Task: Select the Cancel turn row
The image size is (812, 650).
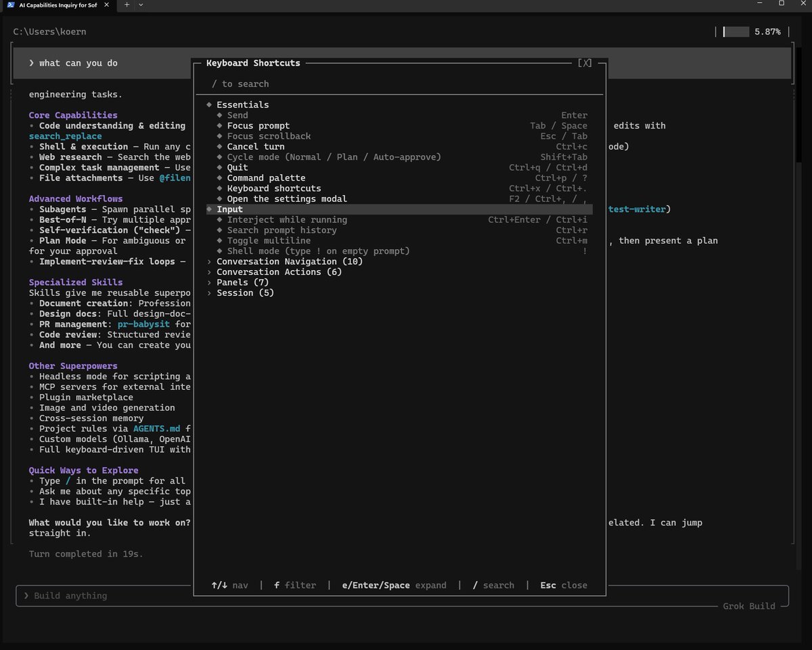Action: [399, 146]
